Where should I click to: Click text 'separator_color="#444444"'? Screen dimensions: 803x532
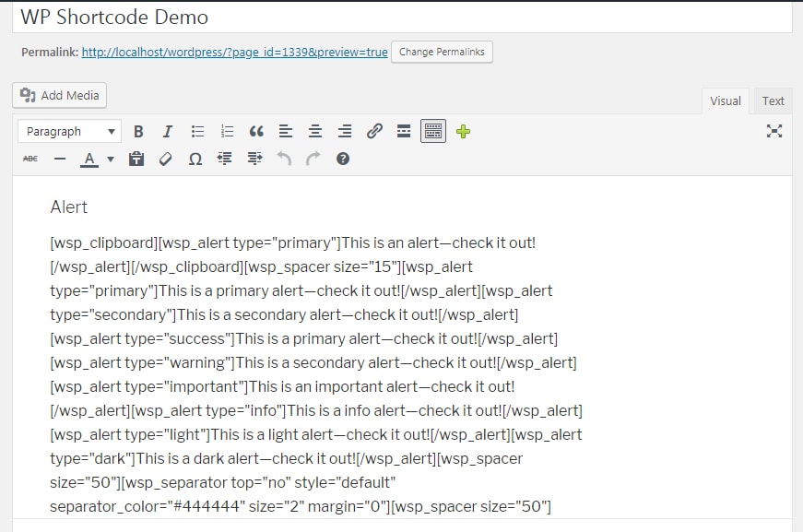click(x=147, y=506)
